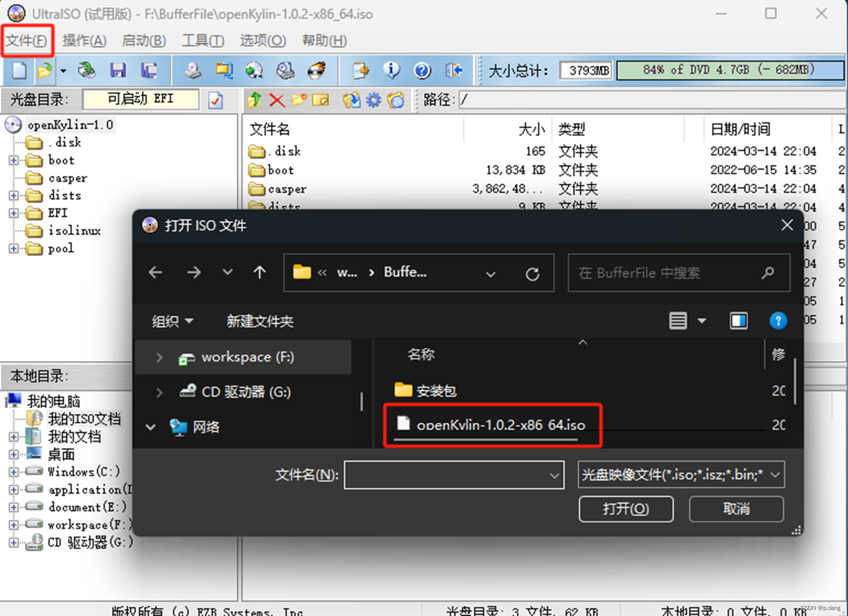Open the 工具(T) menu
The image size is (848, 616).
(x=203, y=40)
